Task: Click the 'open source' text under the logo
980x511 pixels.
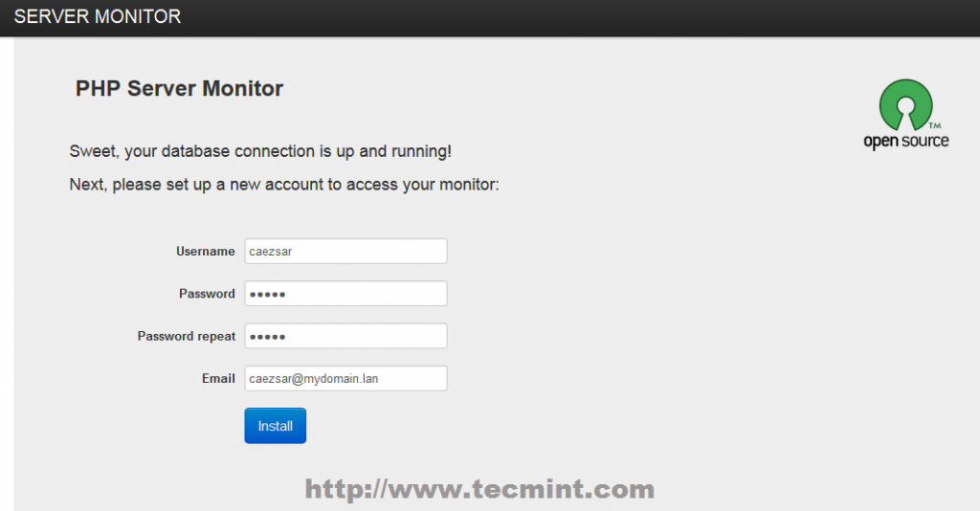Action: point(905,142)
